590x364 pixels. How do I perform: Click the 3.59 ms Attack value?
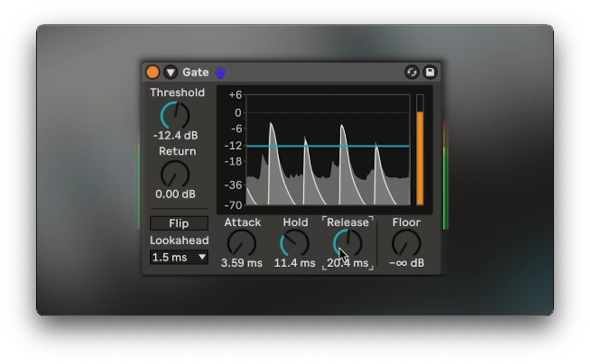click(x=242, y=263)
